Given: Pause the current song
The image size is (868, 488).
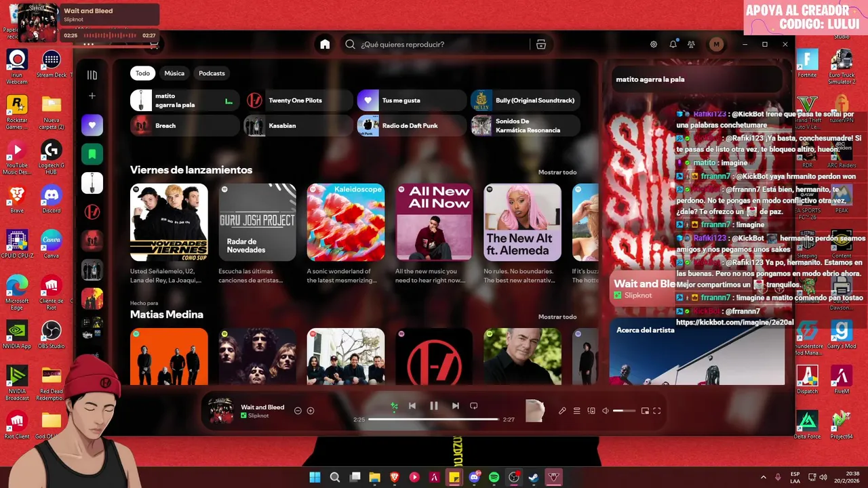Looking at the screenshot, I should (x=434, y=406).
